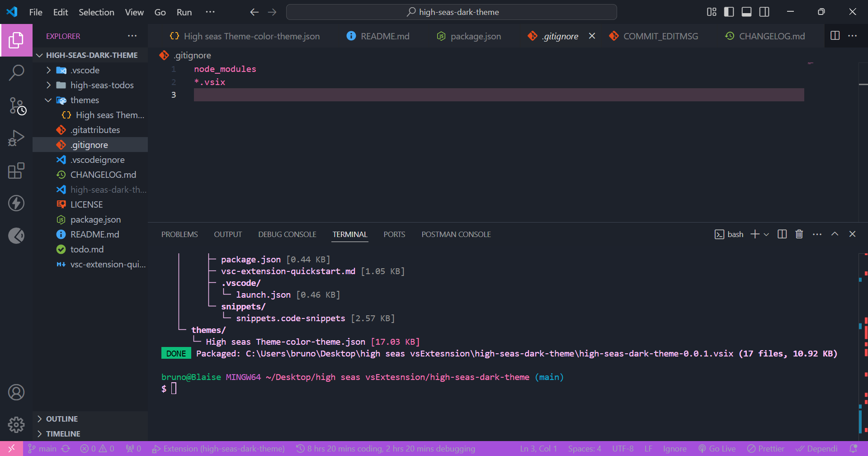This screenshot has width=868, height=456.
Task: Open the Source Control view
Action: point(16,106)
